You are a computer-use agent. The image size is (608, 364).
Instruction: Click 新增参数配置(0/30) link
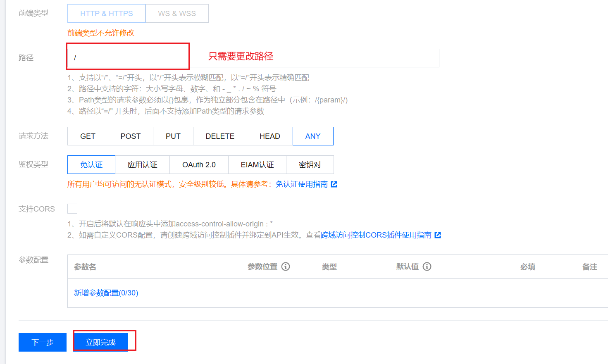[106, 293]
